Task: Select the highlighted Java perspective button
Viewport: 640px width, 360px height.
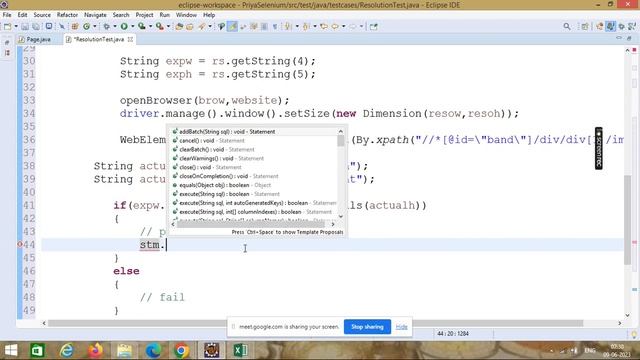Action: (x=611, y=27)
